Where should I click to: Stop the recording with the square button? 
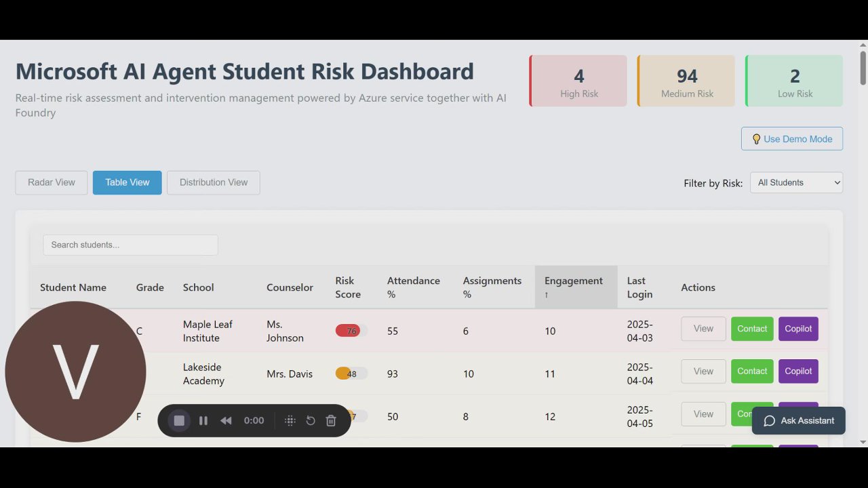[x=179, y=421]
